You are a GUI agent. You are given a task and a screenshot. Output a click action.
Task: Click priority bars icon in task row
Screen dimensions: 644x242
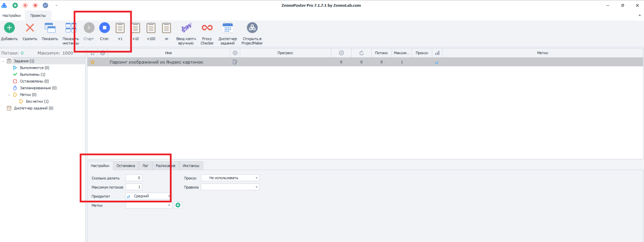(x=436, y=63)
